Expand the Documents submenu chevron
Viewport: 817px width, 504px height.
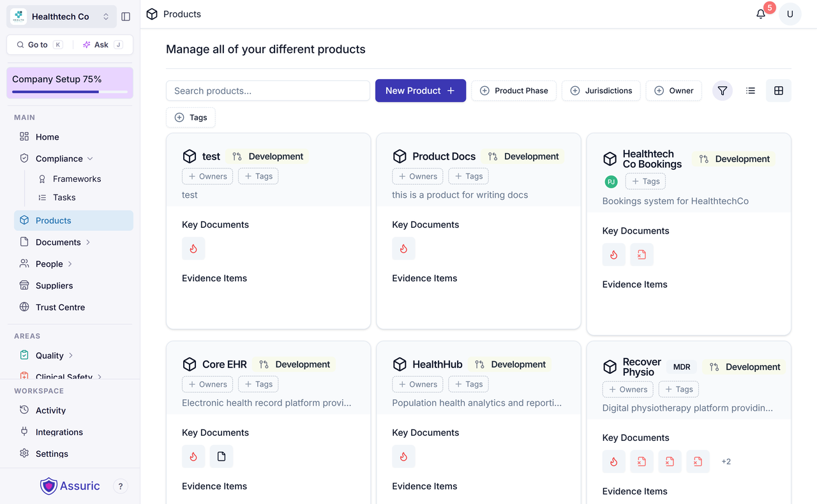click(x=88, y=242)
